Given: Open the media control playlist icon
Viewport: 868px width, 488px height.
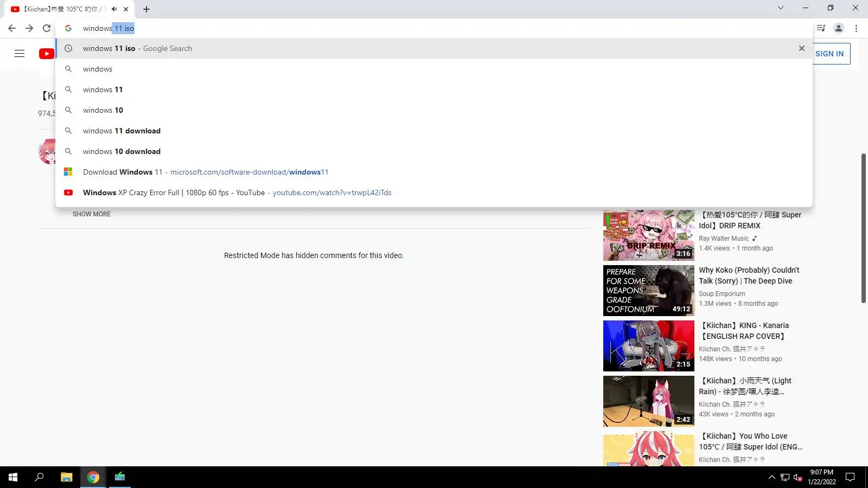Looking at the screenshot, I should (821, 28).
